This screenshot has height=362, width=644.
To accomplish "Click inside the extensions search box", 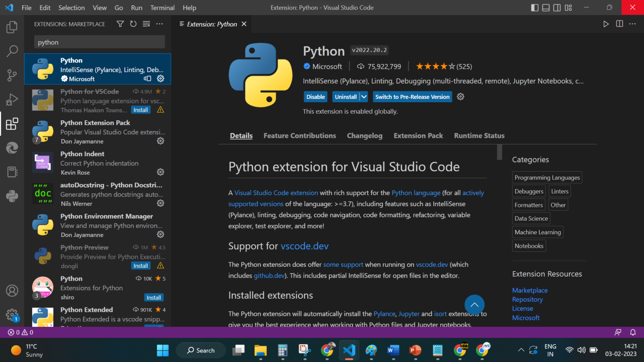I will coord(99,42).
